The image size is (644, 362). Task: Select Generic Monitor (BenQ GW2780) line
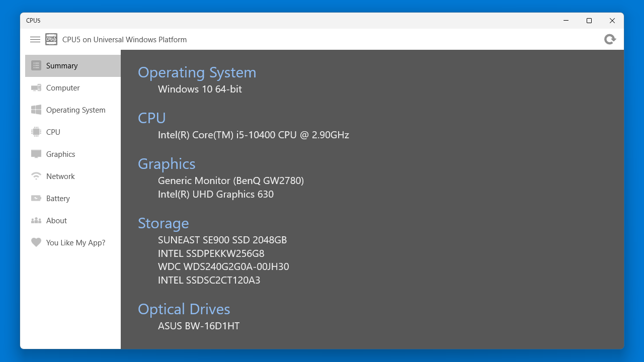(231, 180)
